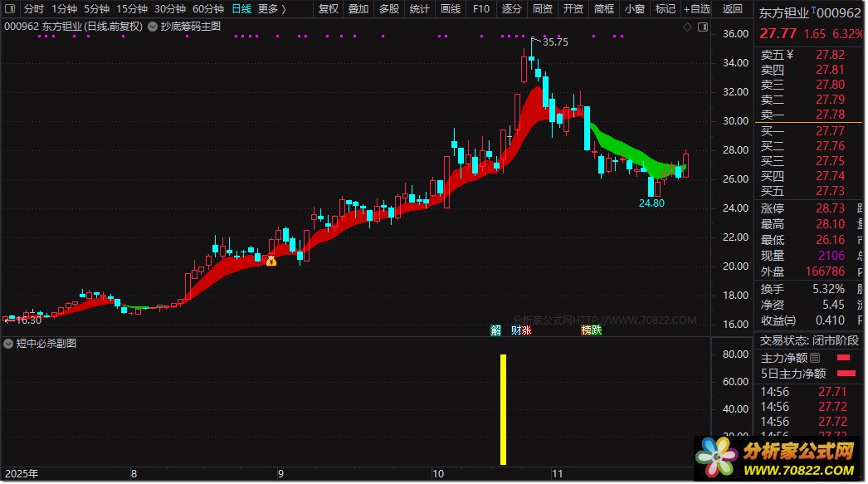Expand the 更多 timeframe options
Screen dimensions: 868x484
point(272,9)
